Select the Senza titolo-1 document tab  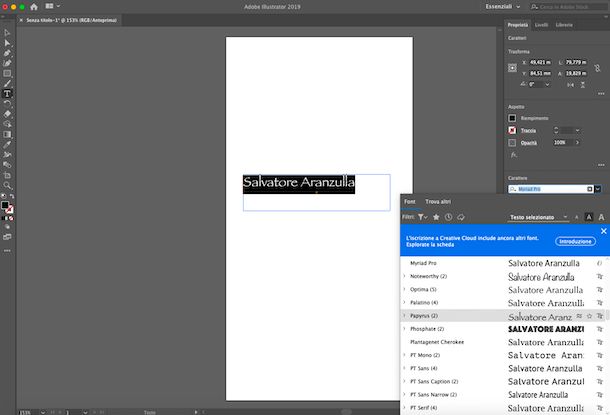click(71, 20)
